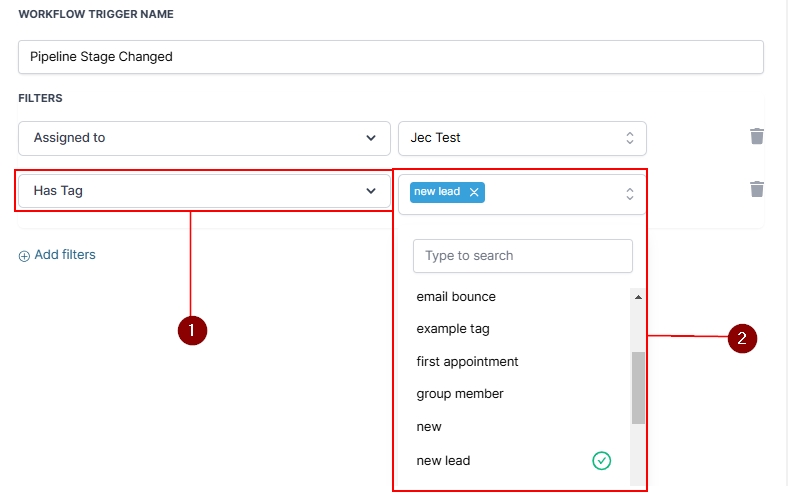Click the red annotation marker numbered 1
788x499 pixels.
pyautogui.click(x=192, y=331)
